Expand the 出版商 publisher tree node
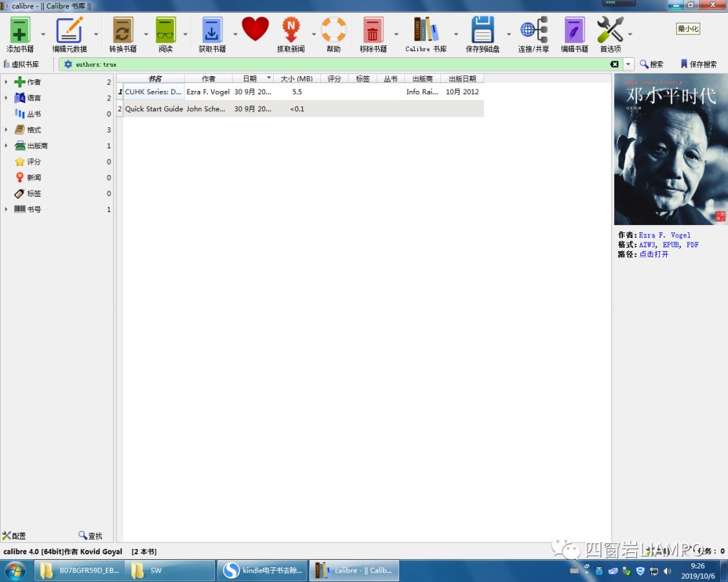 coord(6,145)
